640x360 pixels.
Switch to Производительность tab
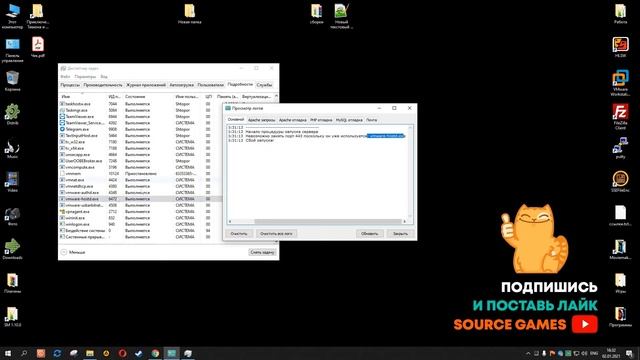[103, 85]
